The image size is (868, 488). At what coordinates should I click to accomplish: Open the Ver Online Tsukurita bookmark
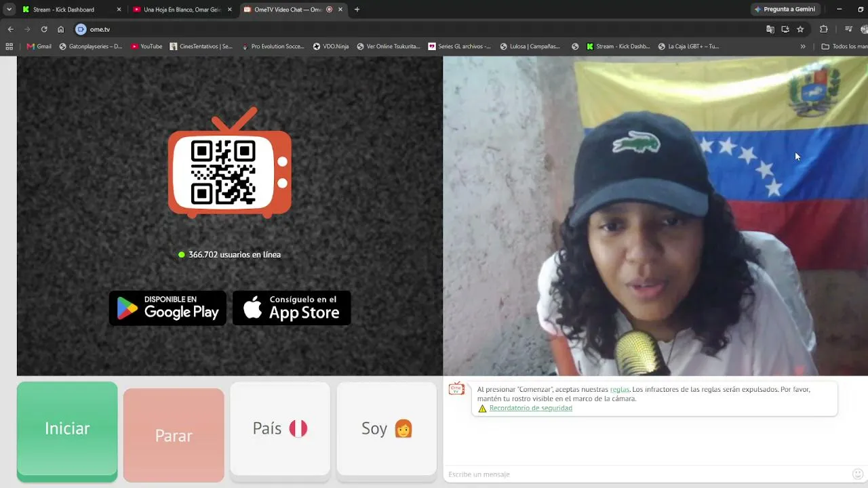click(x=389, y=47)
